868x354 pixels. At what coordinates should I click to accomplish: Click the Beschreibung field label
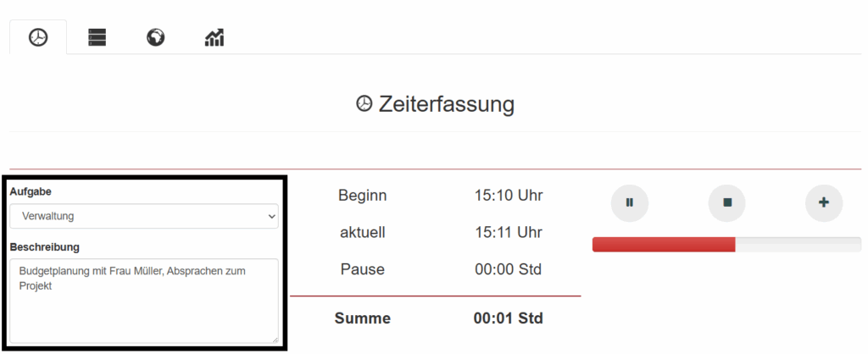44,246
